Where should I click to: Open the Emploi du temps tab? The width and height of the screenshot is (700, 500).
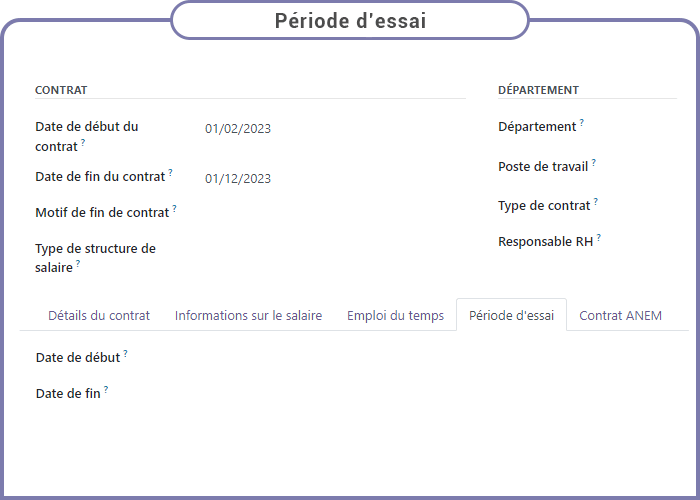click(396, 315)
